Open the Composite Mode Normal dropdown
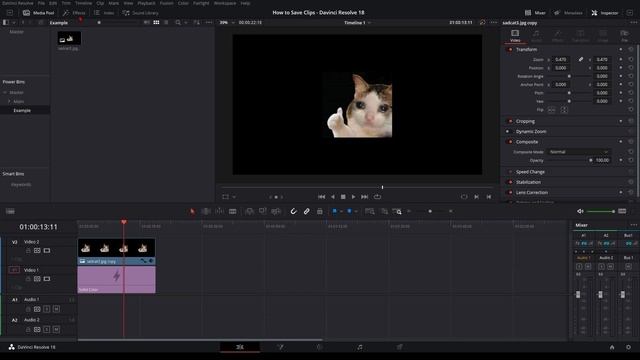640x360 pixels. tap(578, 152)
